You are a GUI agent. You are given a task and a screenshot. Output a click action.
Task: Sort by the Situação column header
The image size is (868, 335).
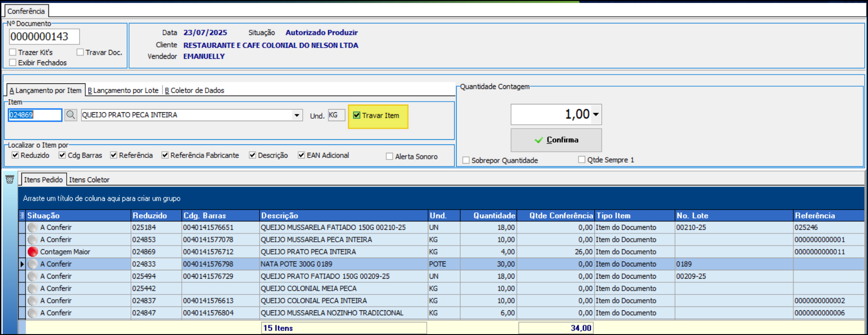(78, 215)
